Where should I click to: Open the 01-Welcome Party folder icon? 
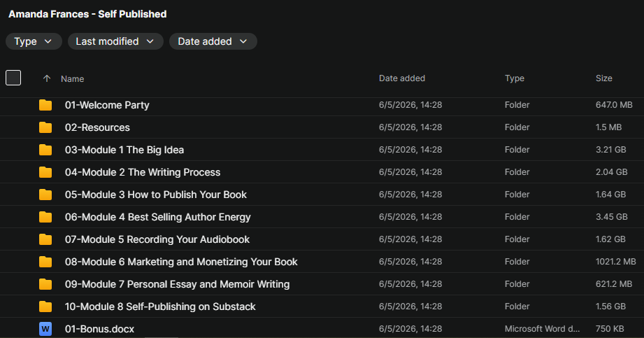[x=45, y=105]
